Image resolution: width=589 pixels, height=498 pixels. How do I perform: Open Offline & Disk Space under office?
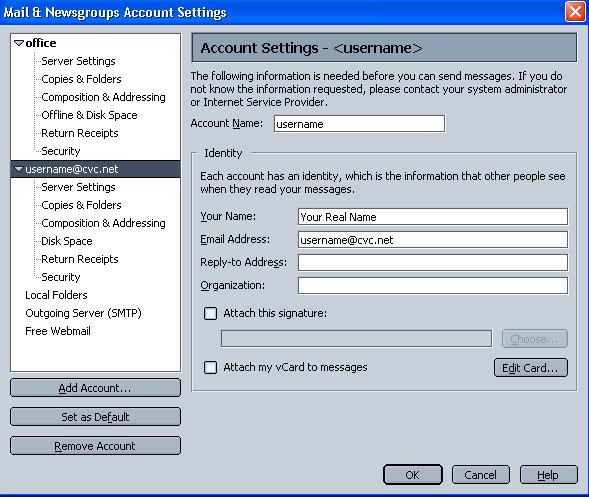click(89, 115)
